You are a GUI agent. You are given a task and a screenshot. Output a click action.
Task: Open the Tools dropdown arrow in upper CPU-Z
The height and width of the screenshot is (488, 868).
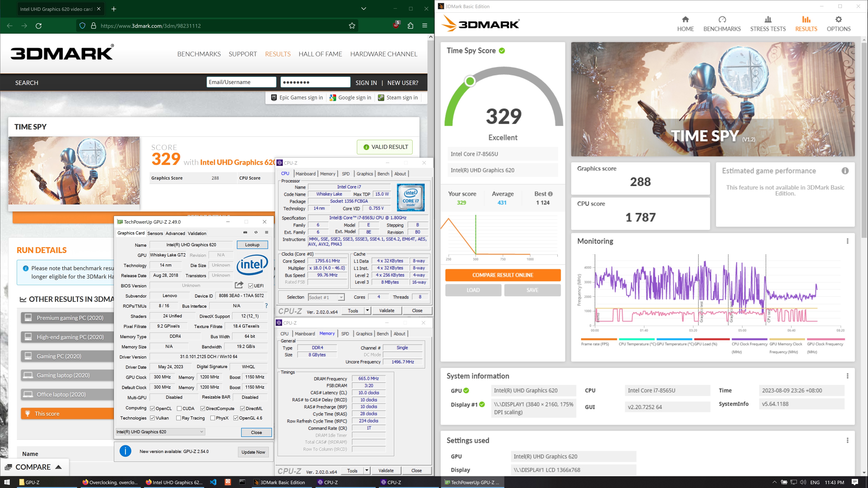click(367, 310)
